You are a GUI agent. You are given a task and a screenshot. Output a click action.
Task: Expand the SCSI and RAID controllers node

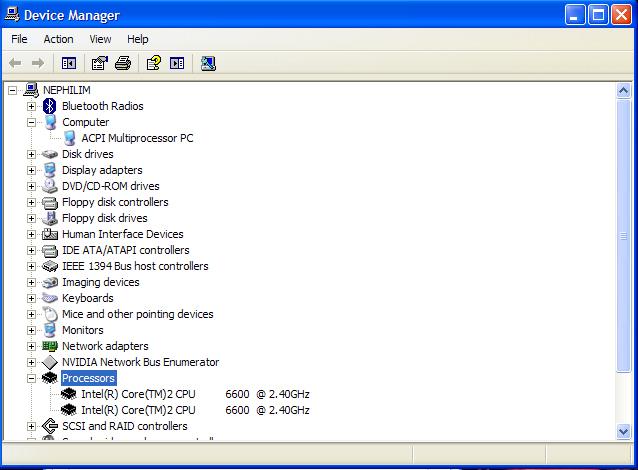(x=31, y=426)
